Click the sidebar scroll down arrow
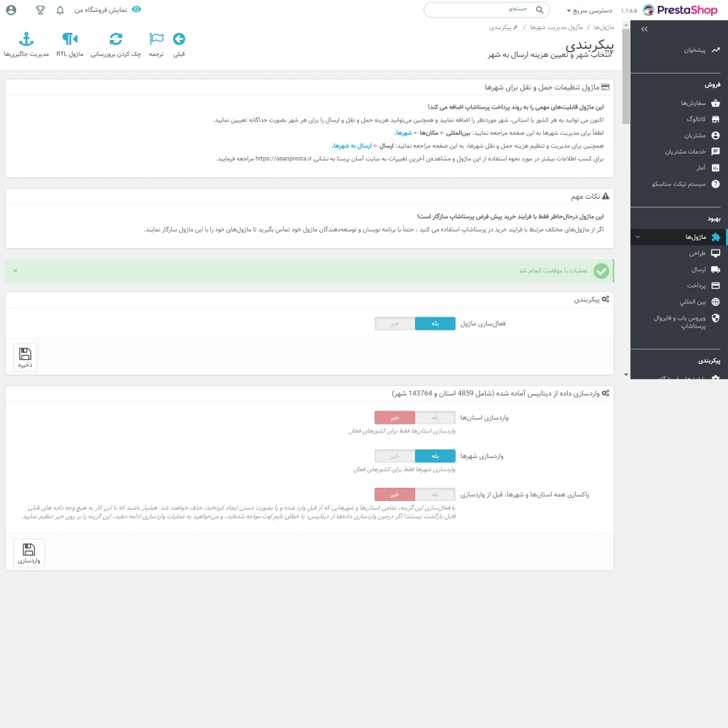The image size is (728, 728). point(626,375)
